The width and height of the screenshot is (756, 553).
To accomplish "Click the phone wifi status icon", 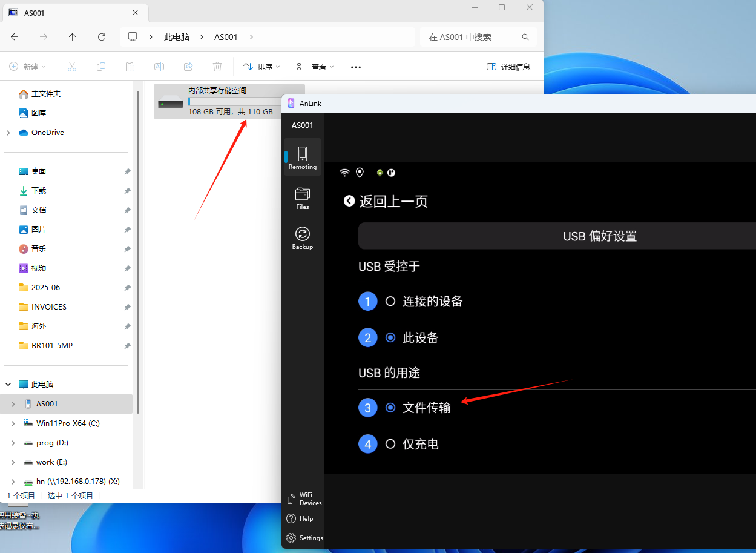I will coord(344,173).
